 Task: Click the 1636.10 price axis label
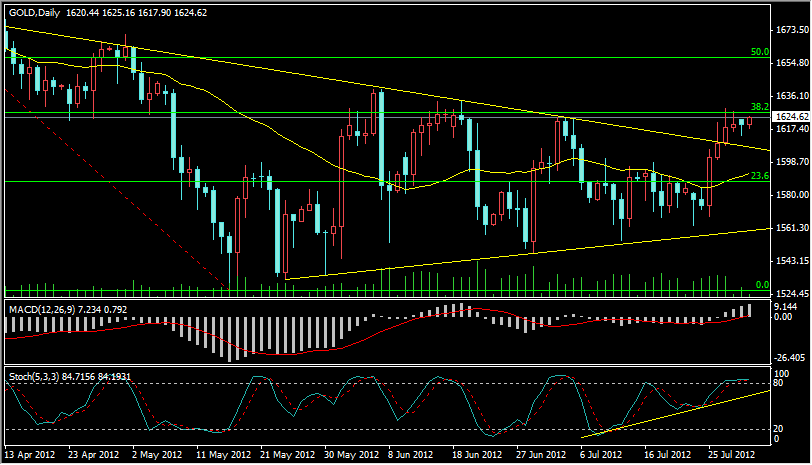coord(792,96)
